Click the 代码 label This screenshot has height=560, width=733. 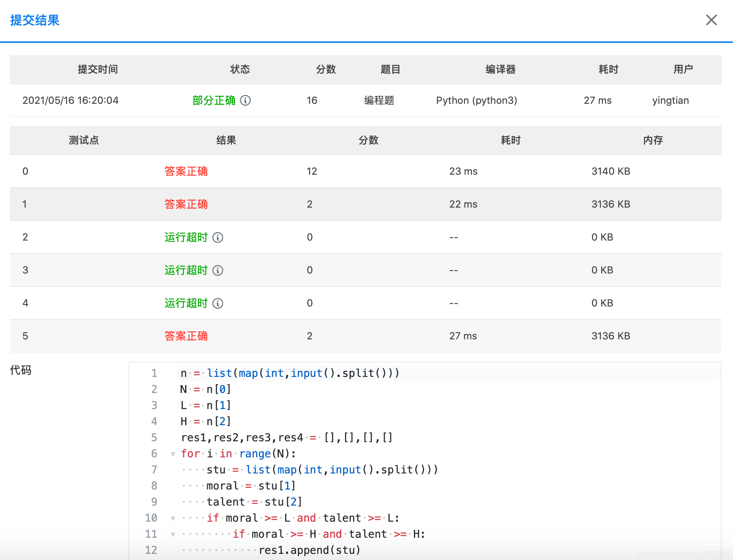pos(21,370)
